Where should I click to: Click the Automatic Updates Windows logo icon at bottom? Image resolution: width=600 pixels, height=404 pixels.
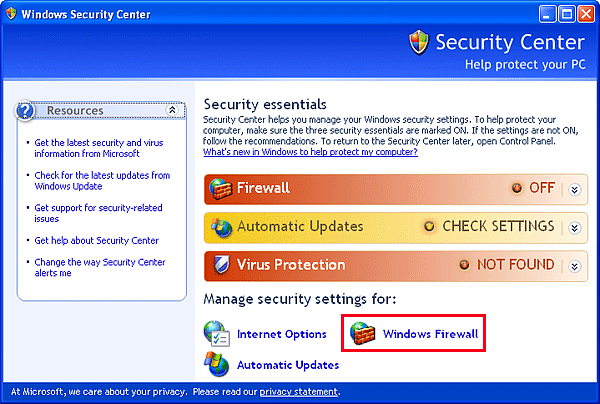217,364
